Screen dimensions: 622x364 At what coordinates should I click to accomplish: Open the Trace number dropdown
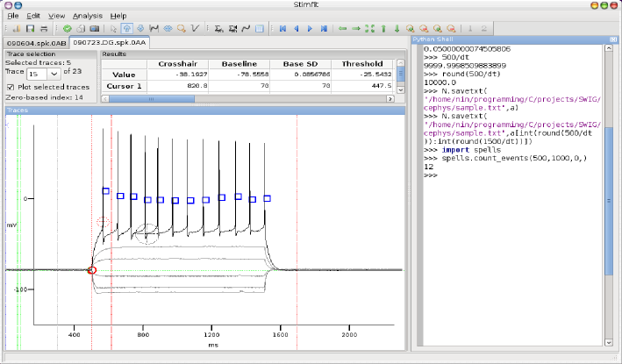coord(54,74)
